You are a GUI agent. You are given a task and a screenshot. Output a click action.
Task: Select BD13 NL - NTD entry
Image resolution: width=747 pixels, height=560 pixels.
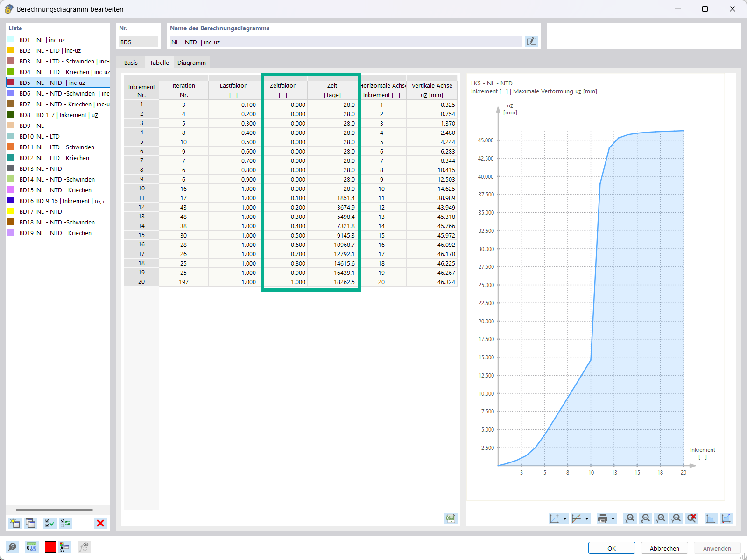coord(58,168)
